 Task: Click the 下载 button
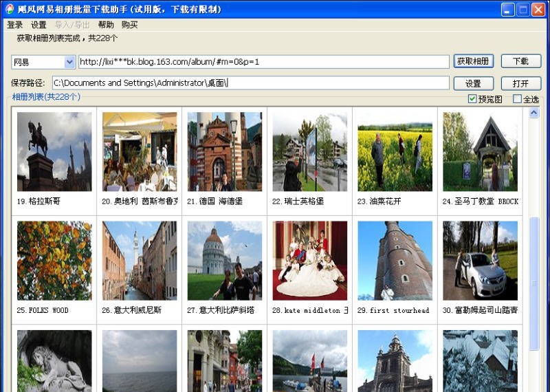click(521, 61)
